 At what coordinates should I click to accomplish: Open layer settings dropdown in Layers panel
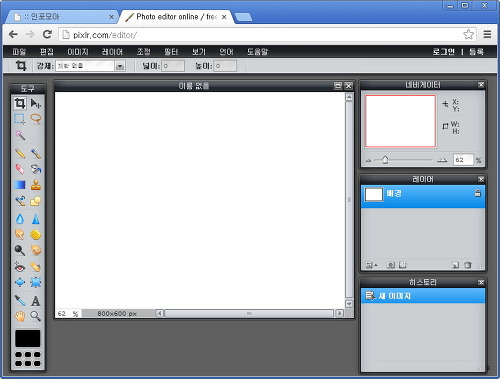coord(371,265)
